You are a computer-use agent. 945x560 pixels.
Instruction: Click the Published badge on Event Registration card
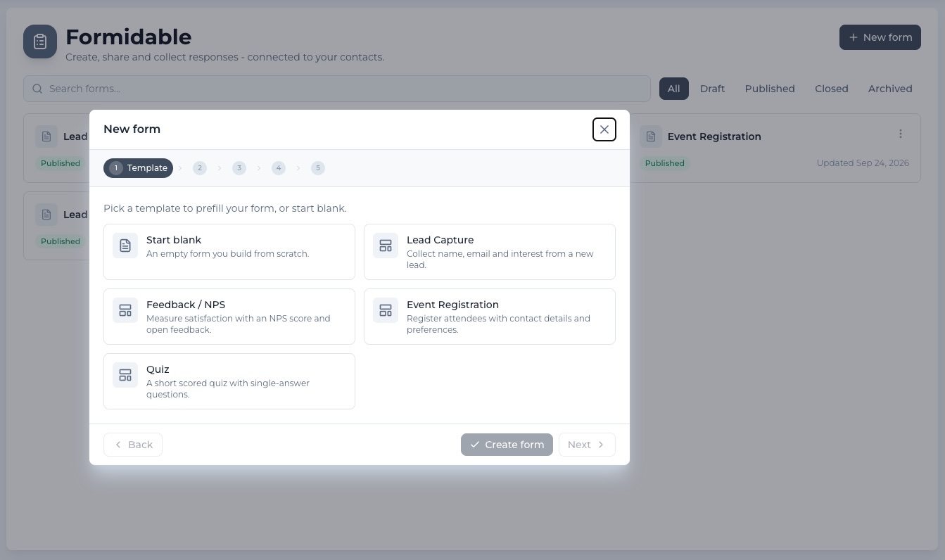664,163
